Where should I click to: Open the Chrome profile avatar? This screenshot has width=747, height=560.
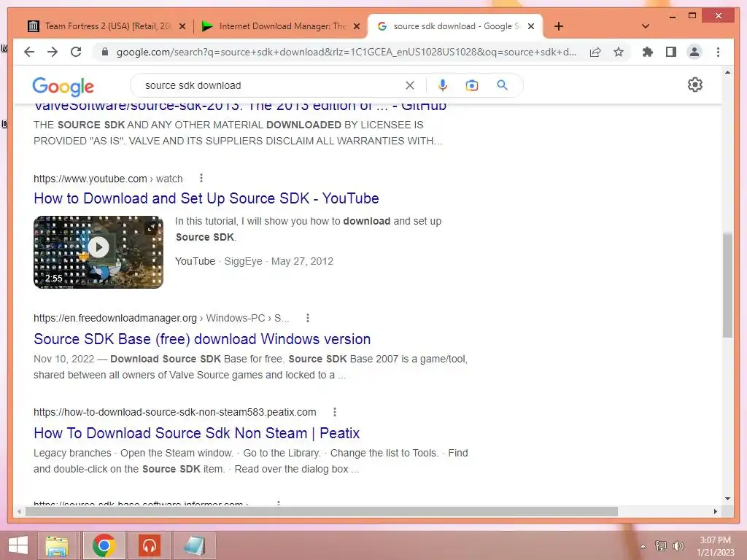point(694,52)
